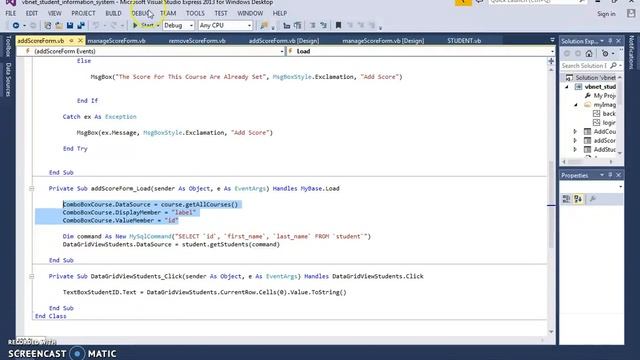Click the Open File folder icon
The image size is (640, 360).
coord(59,25)
